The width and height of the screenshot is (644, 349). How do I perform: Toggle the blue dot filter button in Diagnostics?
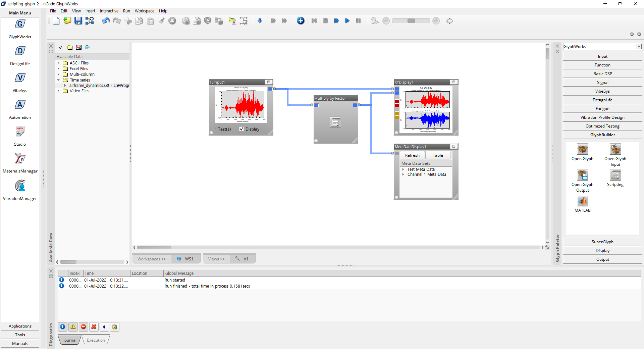pos(104,327)
